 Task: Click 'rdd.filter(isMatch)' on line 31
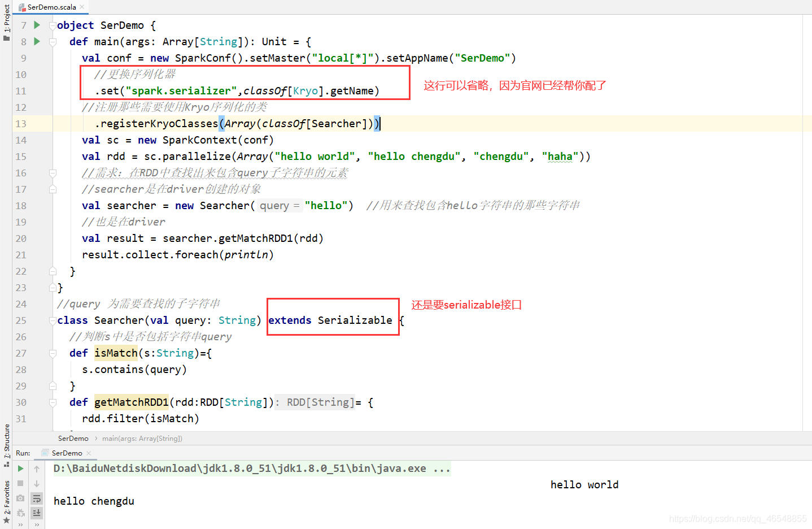click(x=141, y=418)
